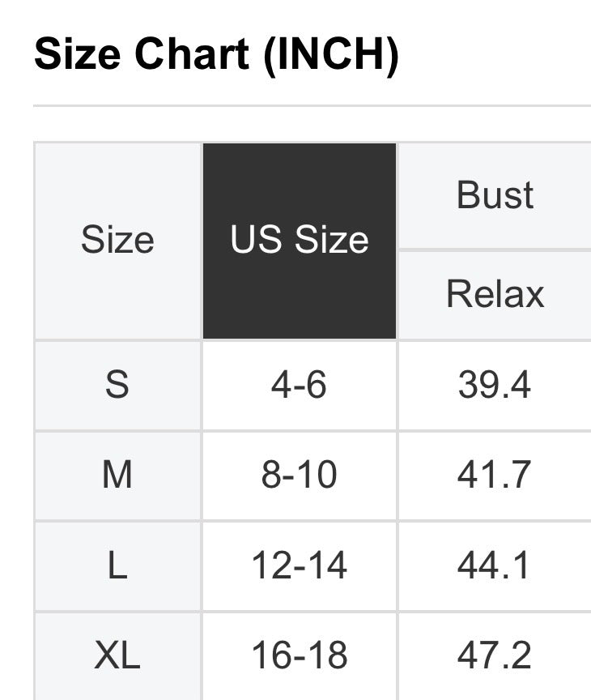The height and width of the screenshot is (700, 591).
Task: Select the "L" size row label
Action: (117, 566)
